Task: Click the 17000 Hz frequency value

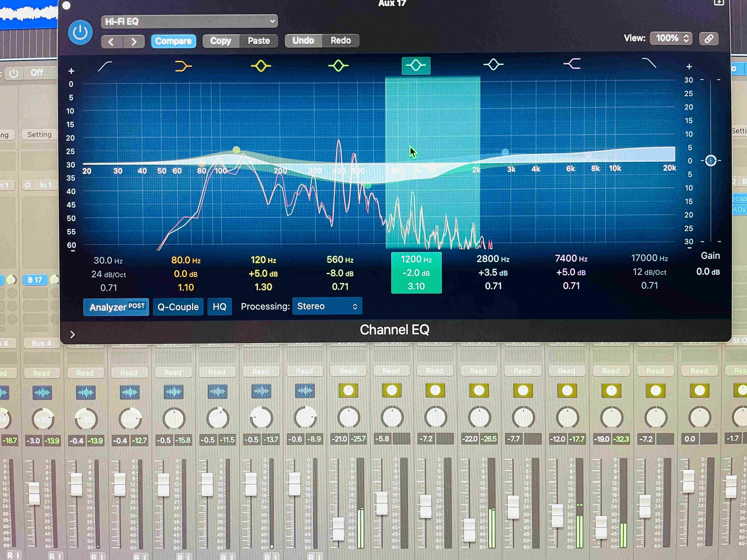Action: tap(649, 258)
